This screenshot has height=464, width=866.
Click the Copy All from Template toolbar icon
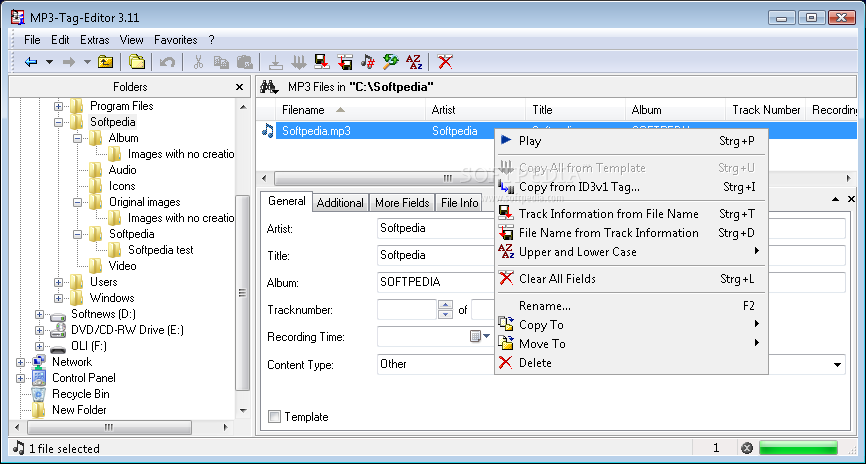click(x=299, y=62)
